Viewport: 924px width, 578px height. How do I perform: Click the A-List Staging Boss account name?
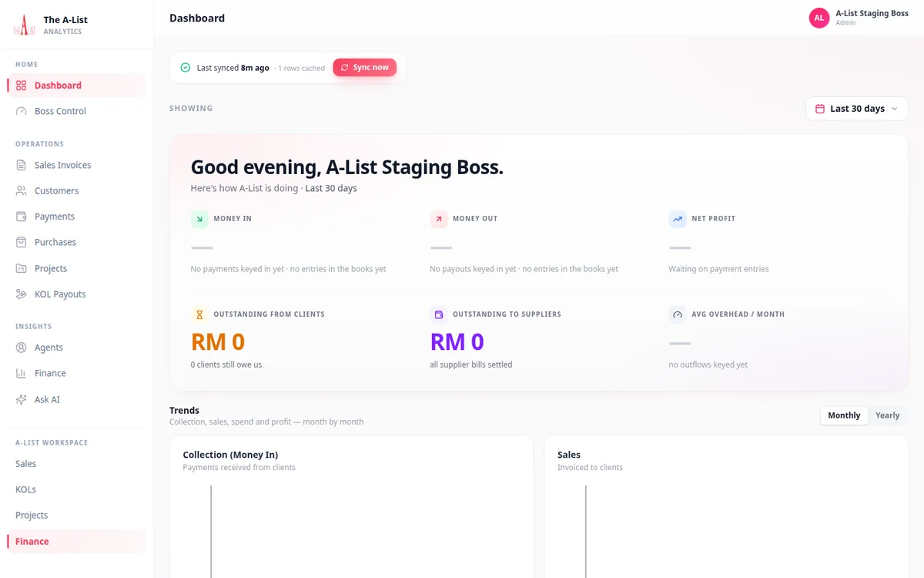point(872,13)
